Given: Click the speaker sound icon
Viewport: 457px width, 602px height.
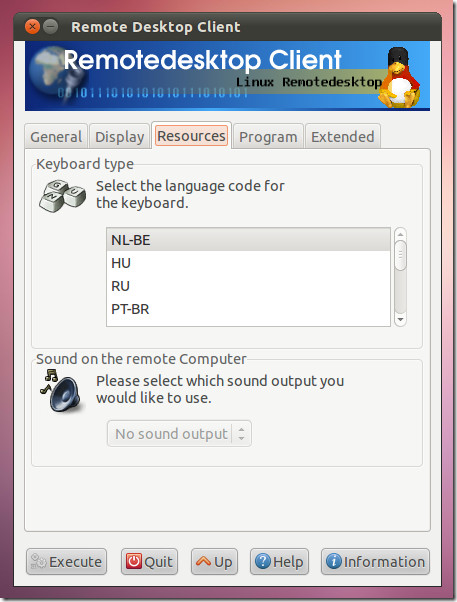Looking at the screenshot, I should click(63, 390).
